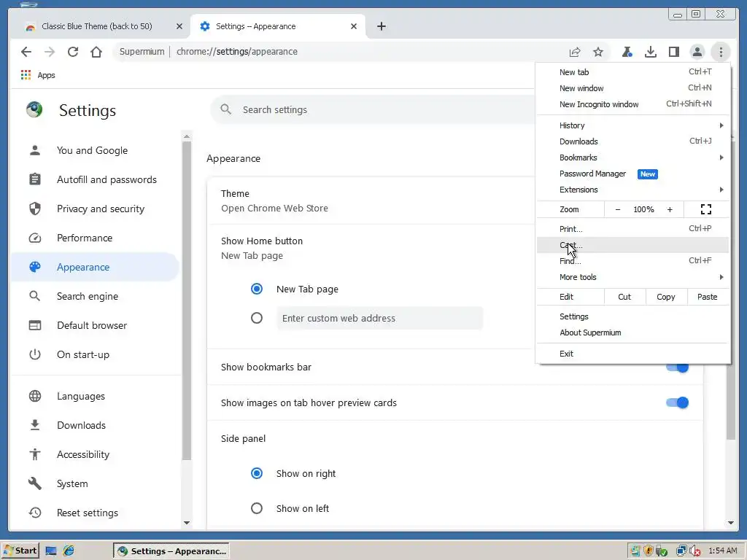Image resolution: width=747 pixels, height=560 pixels.
Task: Open Chrome Web Store theme link
Action: (x=274, y=208)
